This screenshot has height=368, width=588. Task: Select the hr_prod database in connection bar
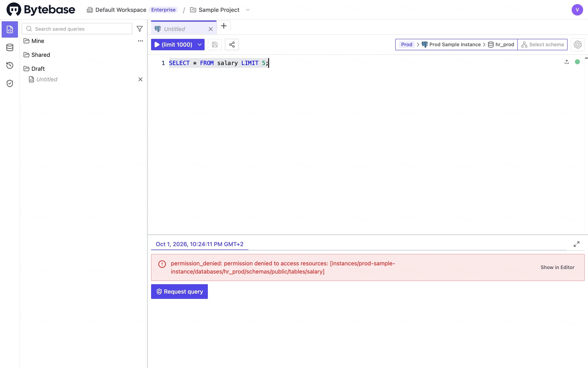(x=501, y=45)
